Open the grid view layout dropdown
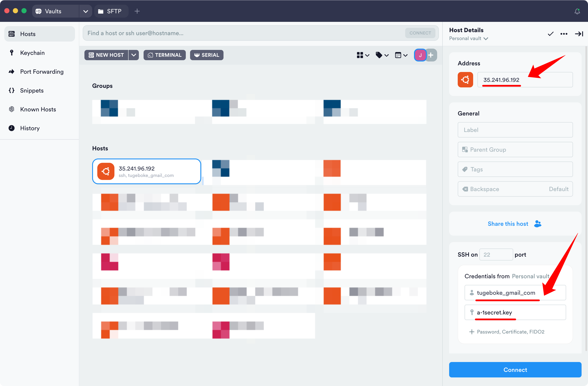Image resolution: width=588 pixels, height=386 pixels. click(363, 55)
